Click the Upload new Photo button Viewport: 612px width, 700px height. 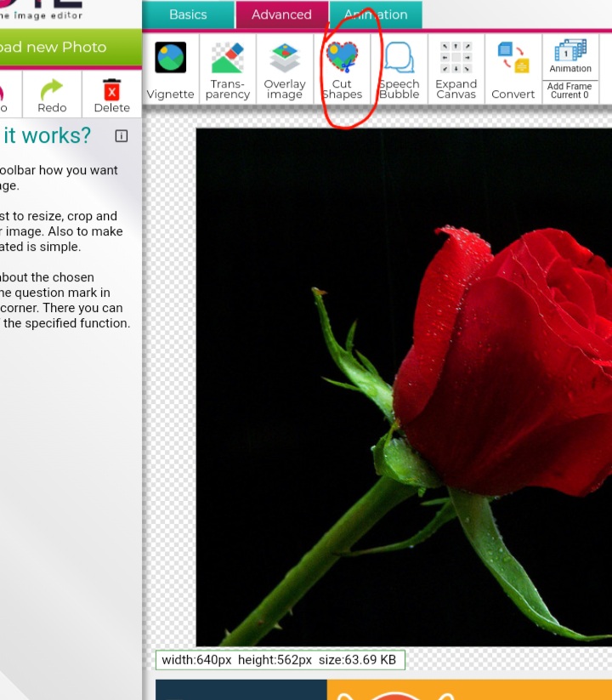59,47
